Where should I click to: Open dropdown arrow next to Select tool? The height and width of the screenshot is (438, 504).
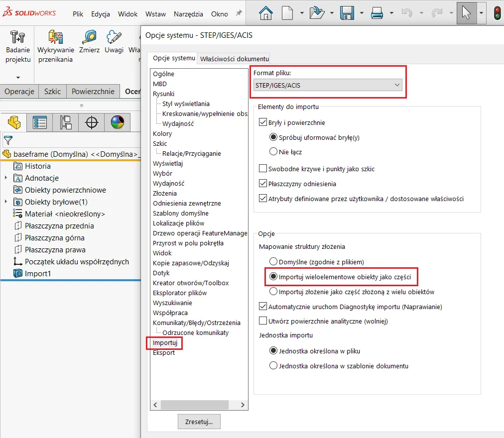point(481,13)
